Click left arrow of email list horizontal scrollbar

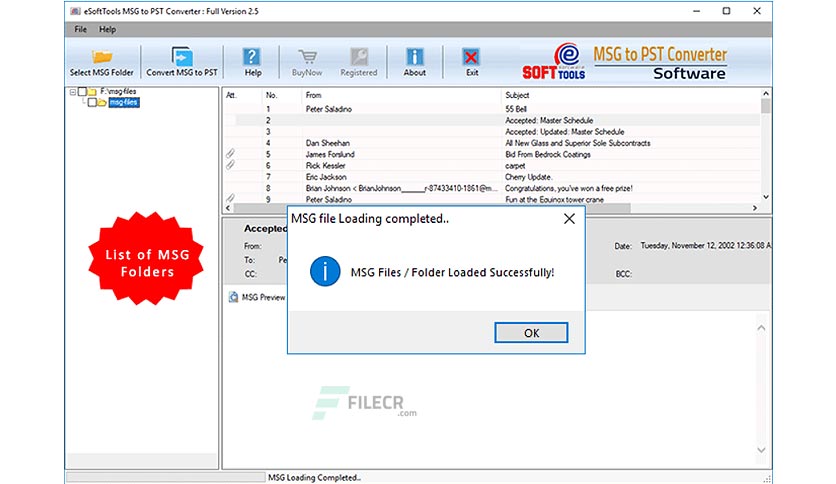click(x=228, y=208)
